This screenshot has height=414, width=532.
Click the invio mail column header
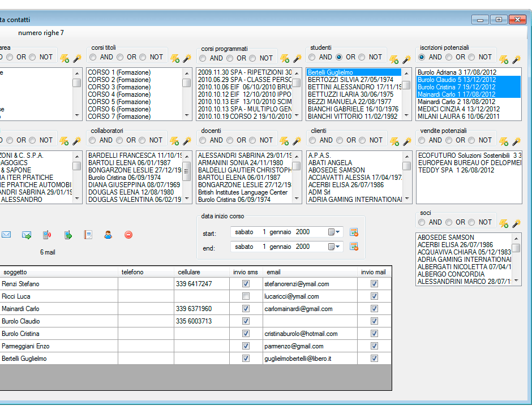tap(374, 272)
